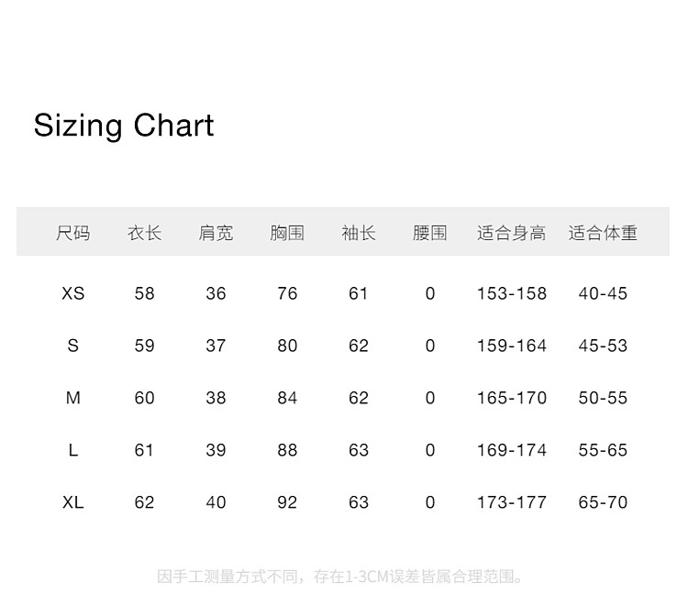The image size is (688, 616).
Task: Click the Sizing Chart title
Action: pyautogui.click(x=124, y=126)
